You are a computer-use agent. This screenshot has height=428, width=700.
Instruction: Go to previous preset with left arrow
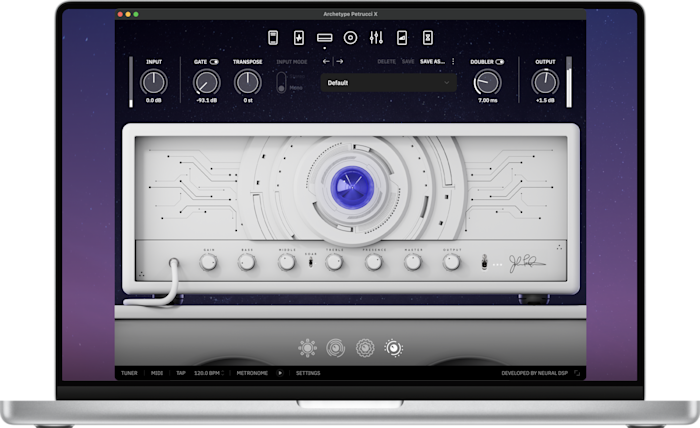point(326,62)
